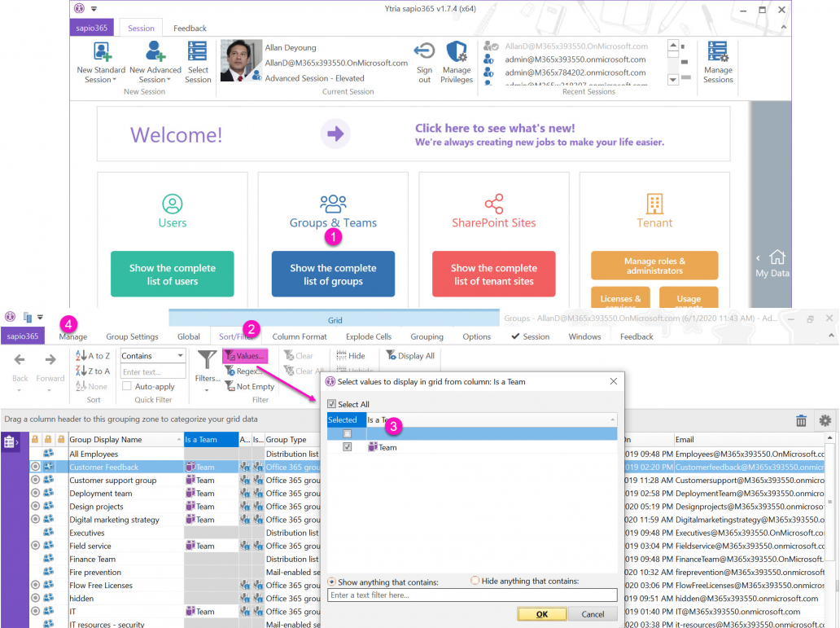
Task: Click the purple arrow beside Welcome
Action: point(335,134)
